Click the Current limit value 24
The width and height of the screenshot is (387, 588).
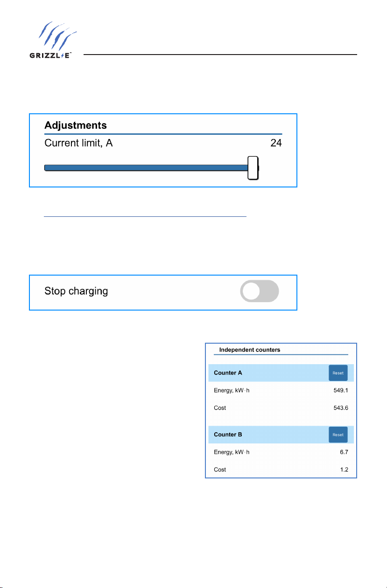pyautogui.click(x=276, y=143)
